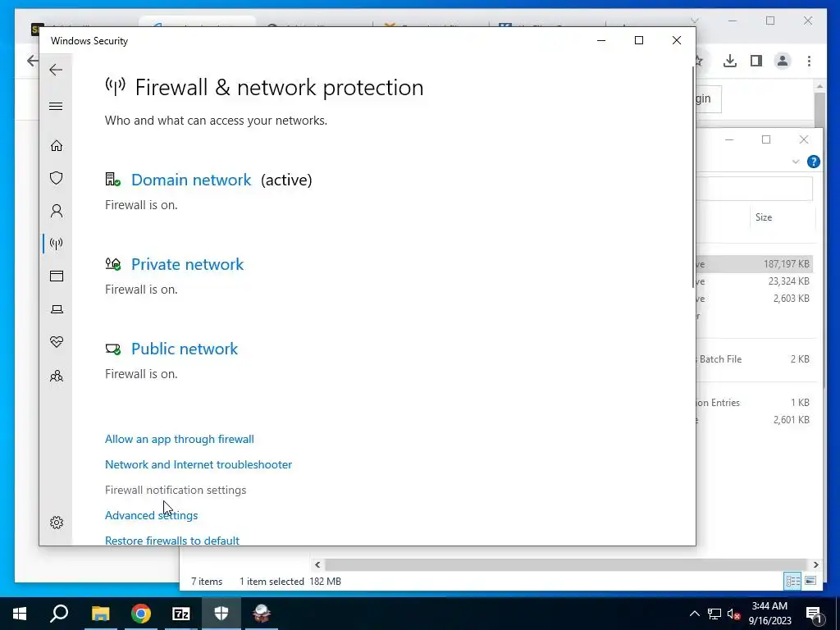Open Public network settings
Screen dimensions: 840x630
pyautogui.click(x=185, y=349)
